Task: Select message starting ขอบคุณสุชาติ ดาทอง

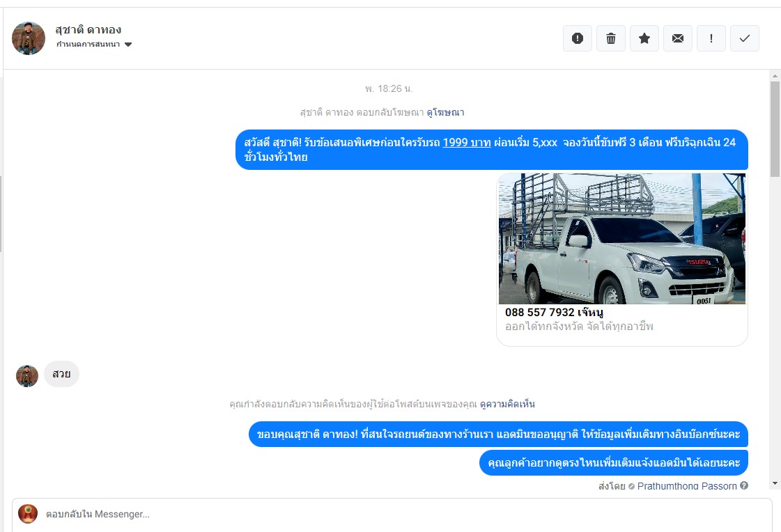Action: [x=498, y=435]
